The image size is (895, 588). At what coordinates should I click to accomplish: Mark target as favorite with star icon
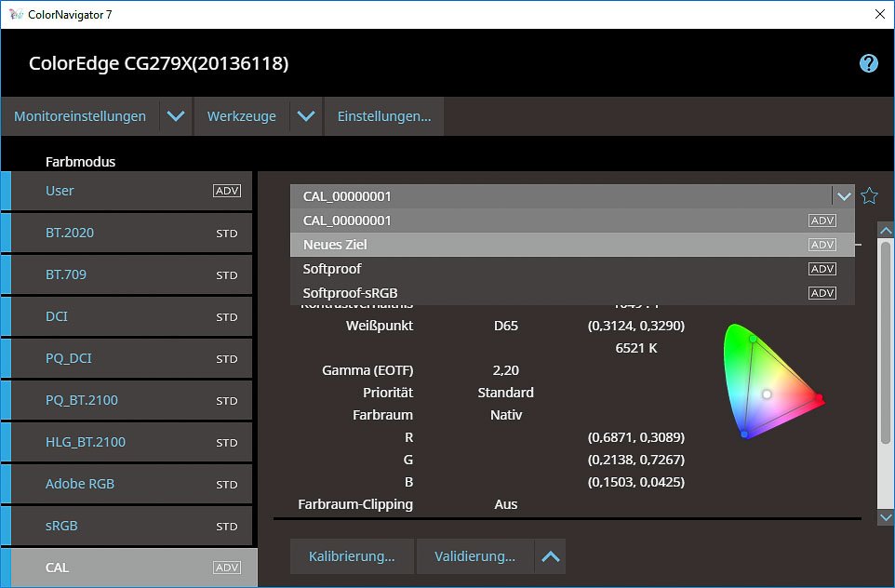click(x=869, y=195)
